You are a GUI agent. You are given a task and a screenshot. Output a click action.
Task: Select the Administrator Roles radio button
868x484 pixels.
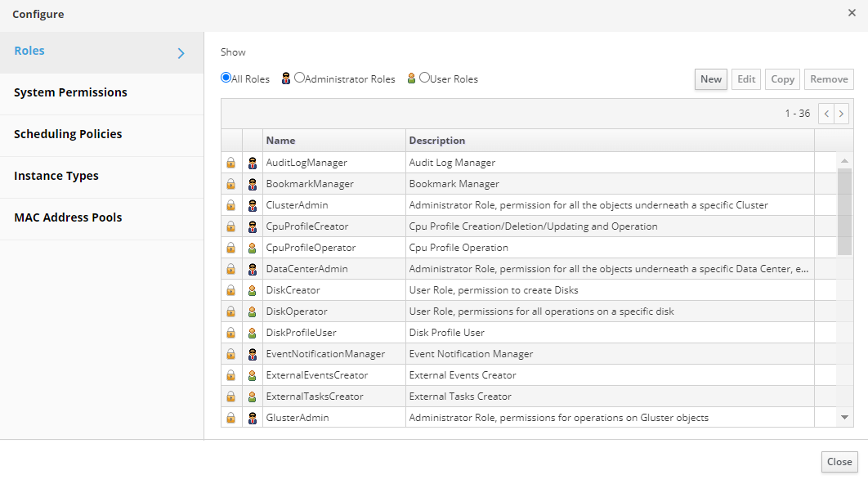(x=299, y=78)
